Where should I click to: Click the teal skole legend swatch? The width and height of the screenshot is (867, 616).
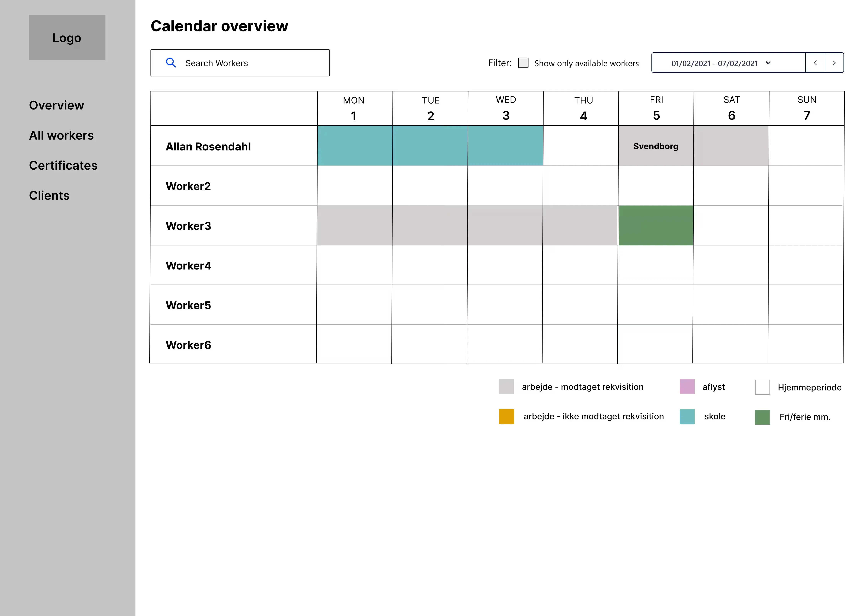(x=687, y=417)
